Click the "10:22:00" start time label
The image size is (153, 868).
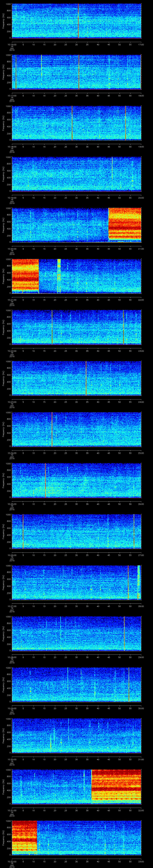tap(12, 351)
